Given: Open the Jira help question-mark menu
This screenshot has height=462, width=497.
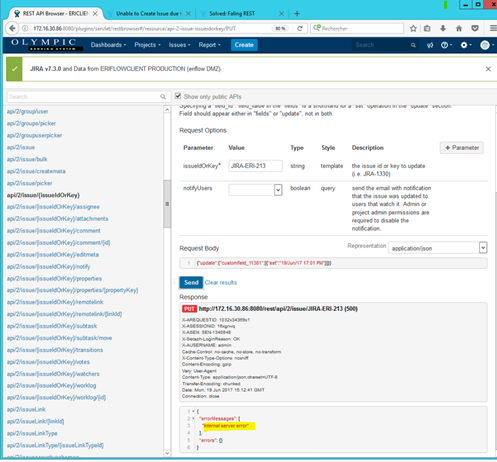Looking at the screenshot, I should click(446, 45).
